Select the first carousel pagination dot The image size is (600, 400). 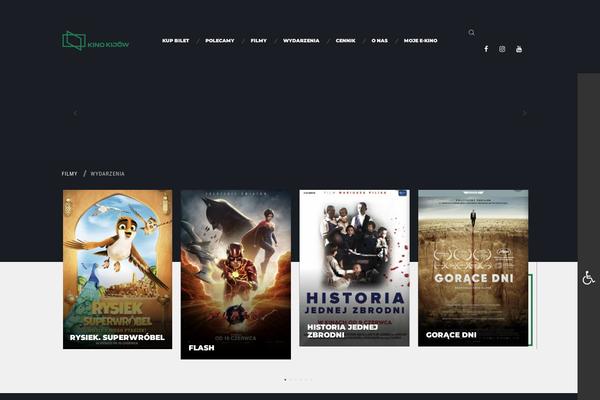(x=285, y=380)
